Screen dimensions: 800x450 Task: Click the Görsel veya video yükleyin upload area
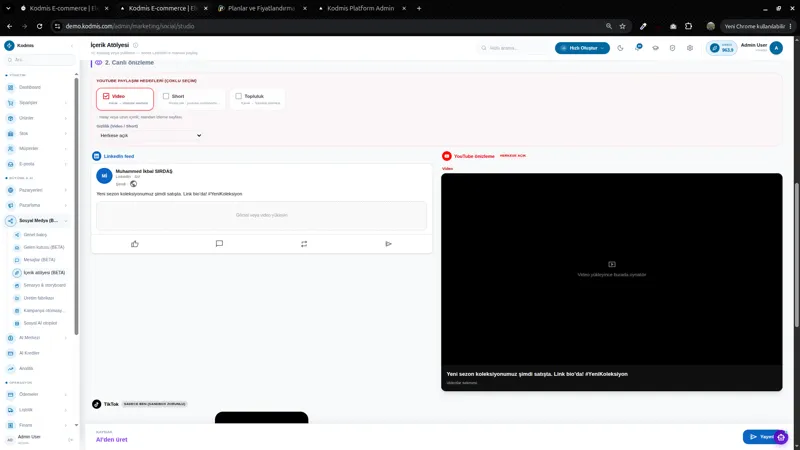pos(262,215)
